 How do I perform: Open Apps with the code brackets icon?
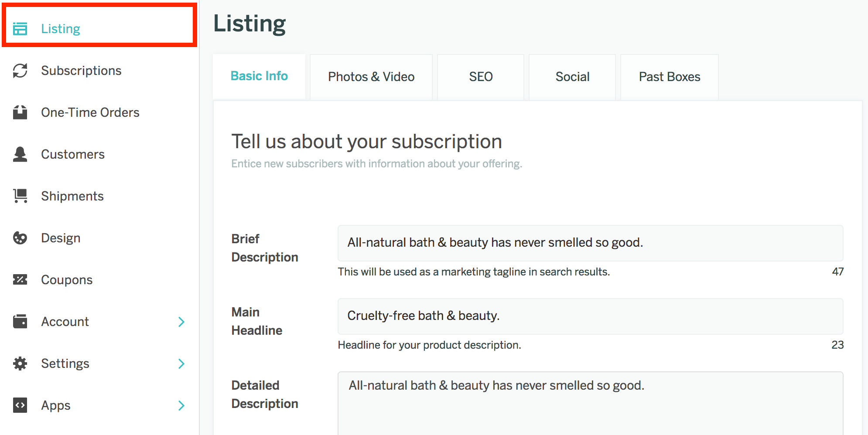pos(20,405)
